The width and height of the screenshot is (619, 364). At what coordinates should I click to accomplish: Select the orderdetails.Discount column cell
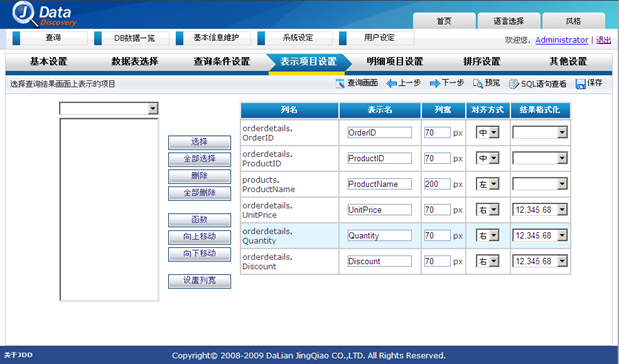[x=289, y=261]
